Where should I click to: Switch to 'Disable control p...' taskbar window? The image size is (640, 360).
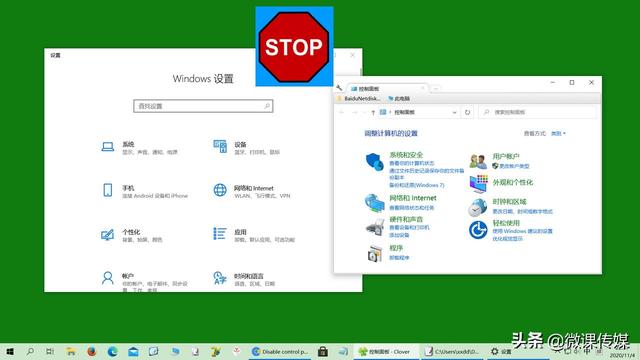[280, 351]
